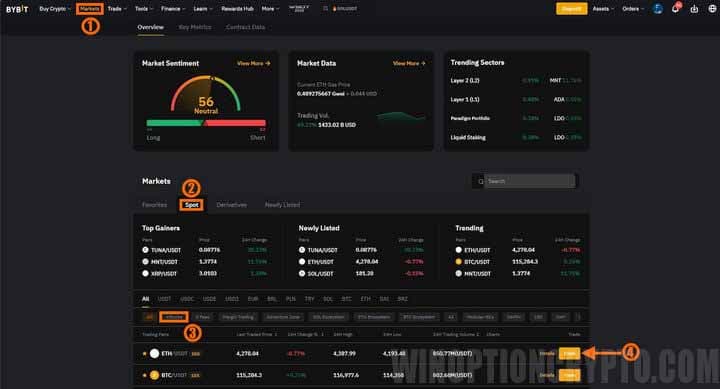Image resolution: width=720 pixels, height=389 pixels.
Task: Click View More in Market Sentiment
Action: click(x=253, y=63)
